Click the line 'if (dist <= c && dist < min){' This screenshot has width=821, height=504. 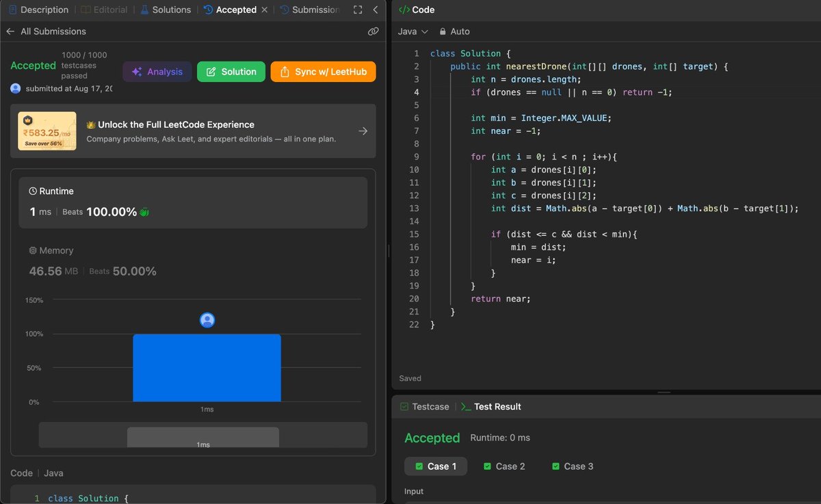(x=564, y=234)
